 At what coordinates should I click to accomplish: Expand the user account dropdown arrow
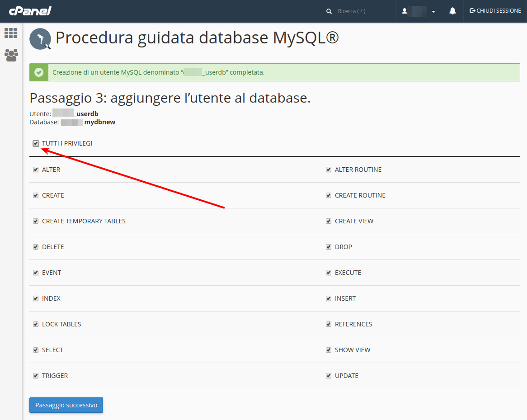433,11
